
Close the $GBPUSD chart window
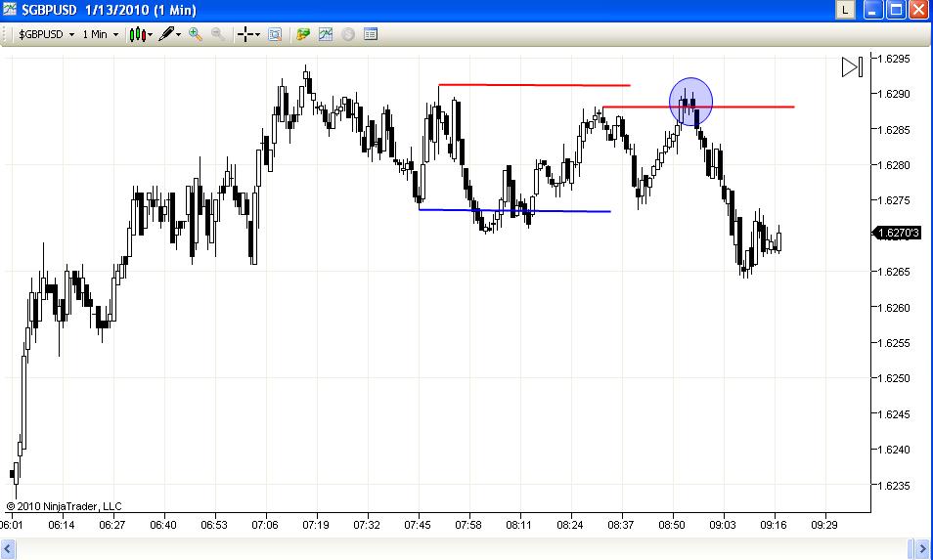(918, 10)
